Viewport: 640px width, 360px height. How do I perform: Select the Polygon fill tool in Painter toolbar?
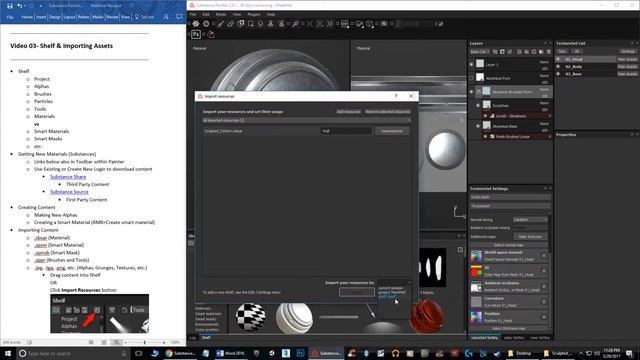point(251,24)
